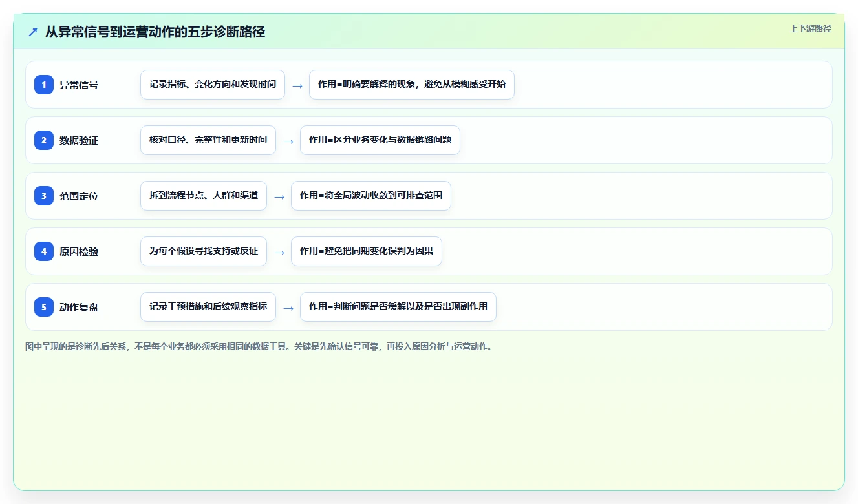This screenshot has height=504, width=858.
Task: Click step number badge 2
Action: click(x=44, y=140)
